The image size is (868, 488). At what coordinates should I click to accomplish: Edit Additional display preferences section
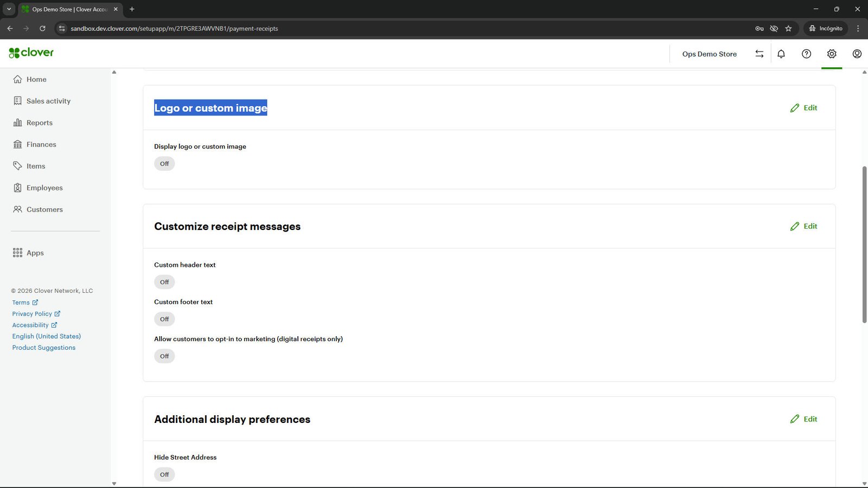click(803, 419)
